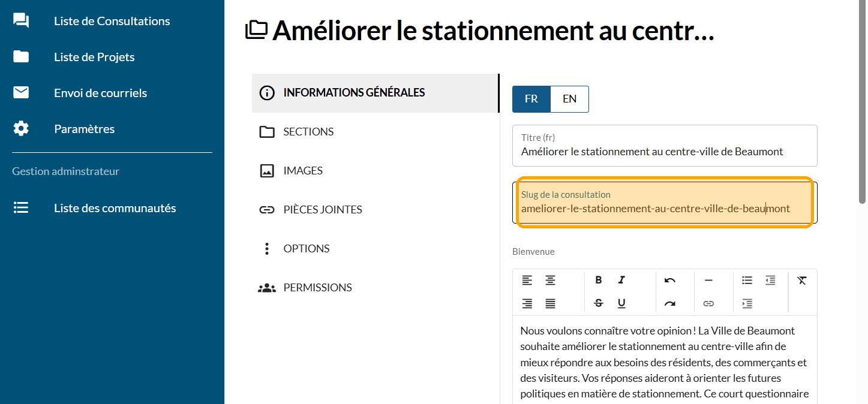
Task: Open the Sections tab
Action: pyautogui.click(x=308, y=132)
